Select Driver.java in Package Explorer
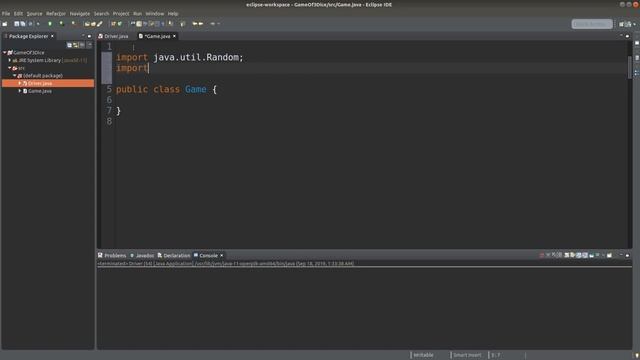640x360 pixels. pos(40,83)
